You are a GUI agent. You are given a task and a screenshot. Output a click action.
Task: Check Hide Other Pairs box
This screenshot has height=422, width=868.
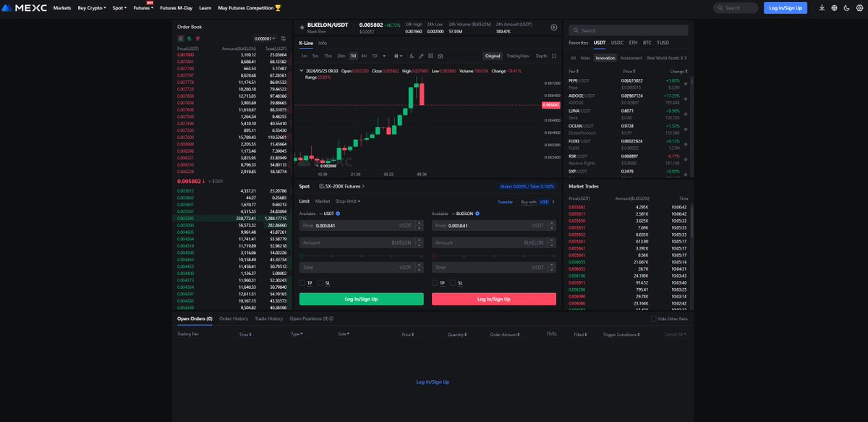[654, 318]
